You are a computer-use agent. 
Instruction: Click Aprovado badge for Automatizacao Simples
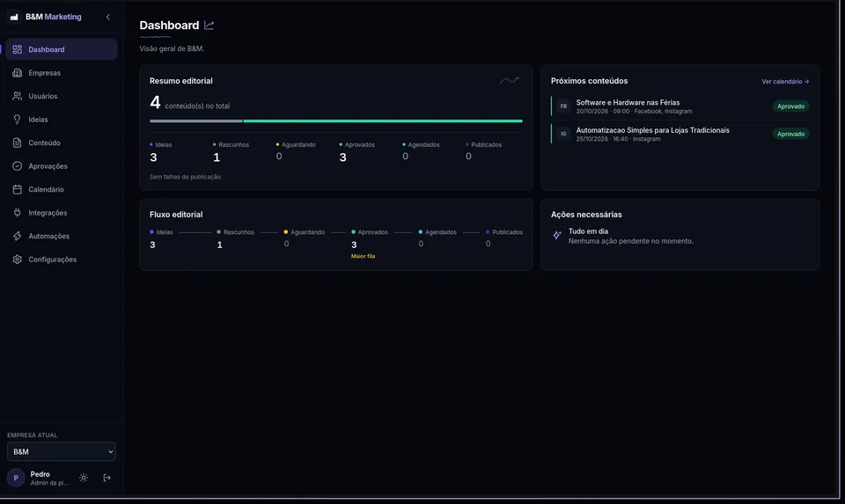point(790,134)
